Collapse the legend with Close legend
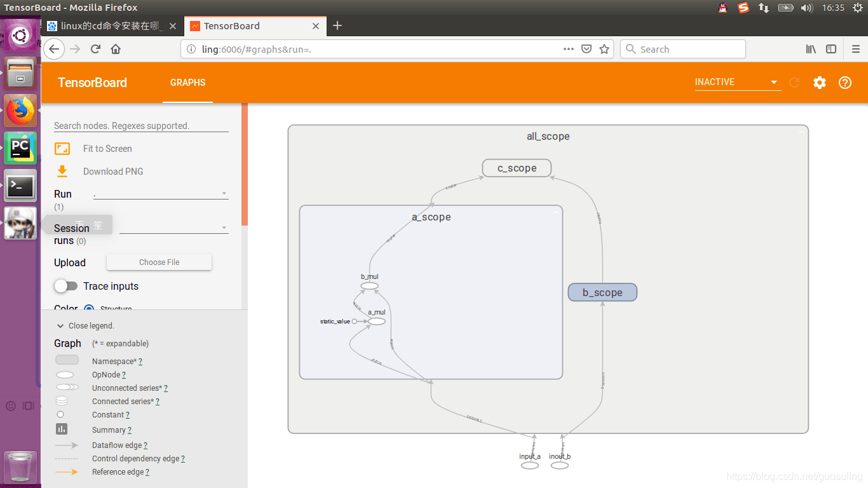 (x=85, y=325)
